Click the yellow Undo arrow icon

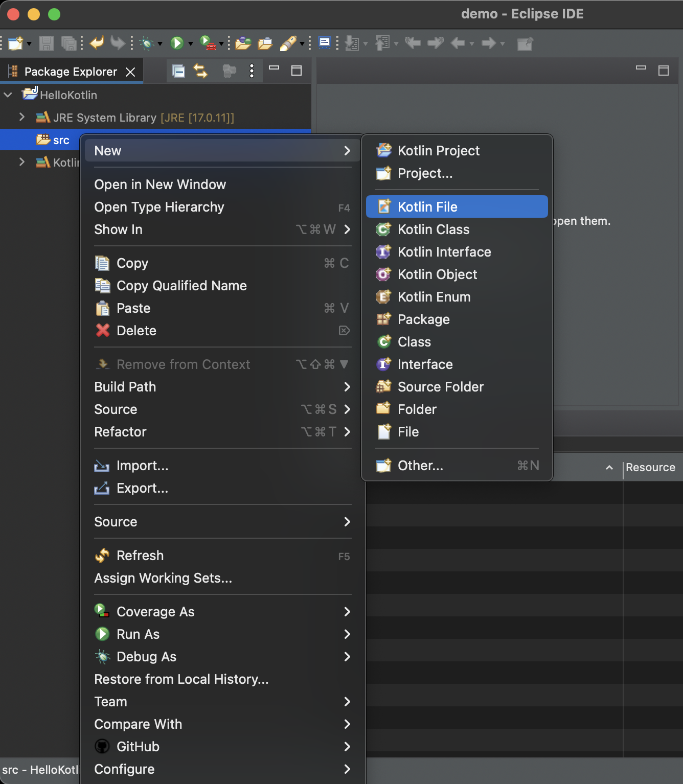[x=97, y=43]
